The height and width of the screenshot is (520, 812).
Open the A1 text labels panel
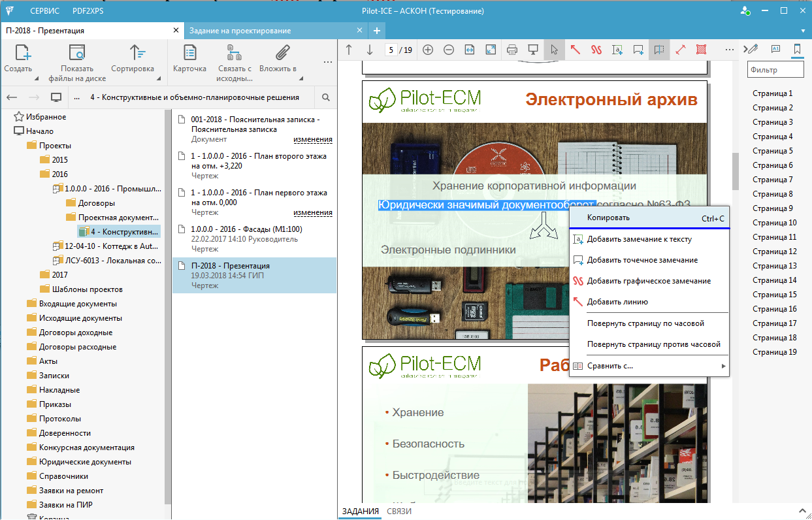(776, 49)
